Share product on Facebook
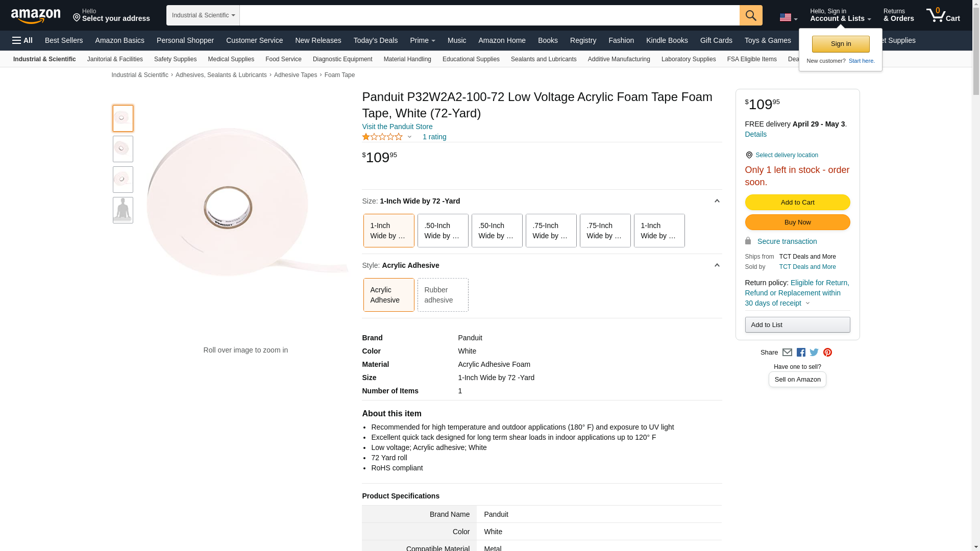This screenshot has height=551, width=980. (801, 353)
